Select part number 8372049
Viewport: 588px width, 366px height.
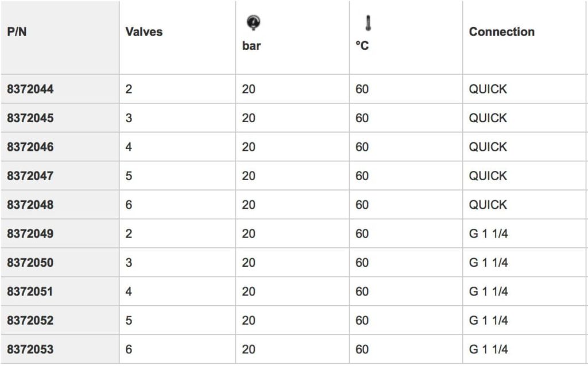(x=30, y=233)
